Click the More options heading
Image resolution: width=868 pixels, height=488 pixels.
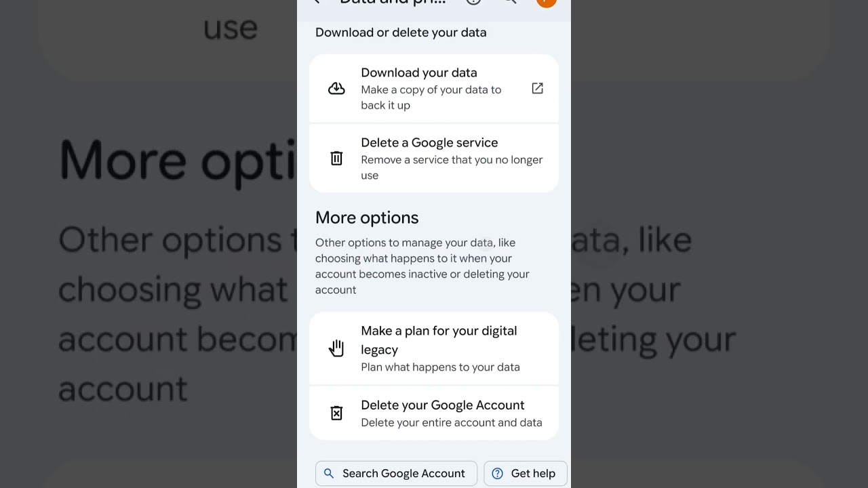tap(367, 218)
